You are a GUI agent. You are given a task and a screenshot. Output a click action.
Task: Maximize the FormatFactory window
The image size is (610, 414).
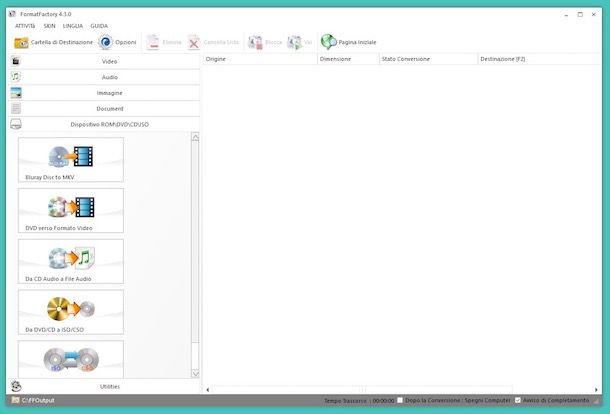pyautogui.click(x=580, y=14)
